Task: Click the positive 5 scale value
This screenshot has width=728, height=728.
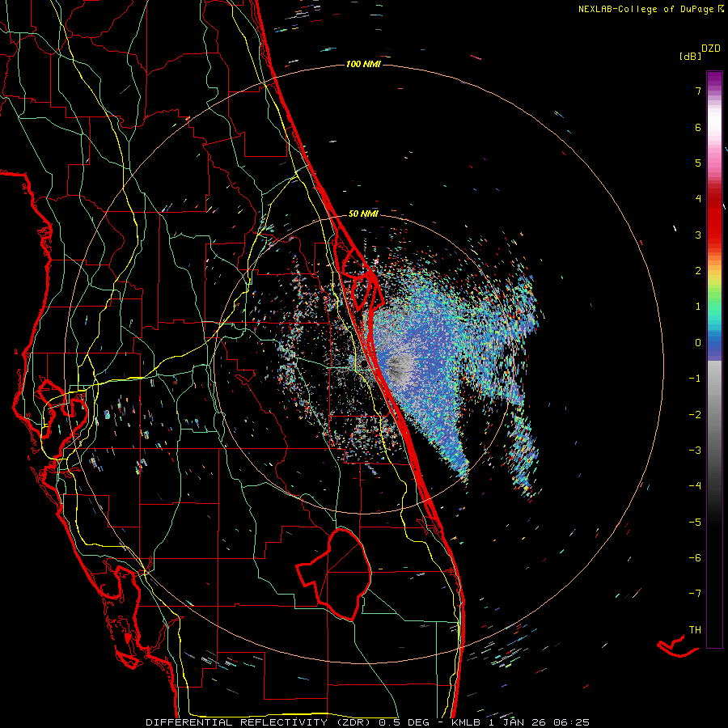Action: [698, 163]
